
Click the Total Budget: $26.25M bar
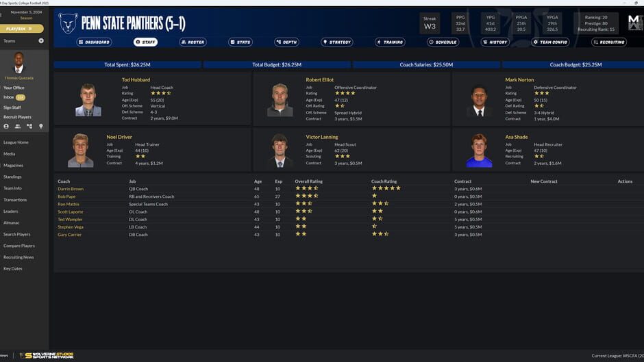277,65
